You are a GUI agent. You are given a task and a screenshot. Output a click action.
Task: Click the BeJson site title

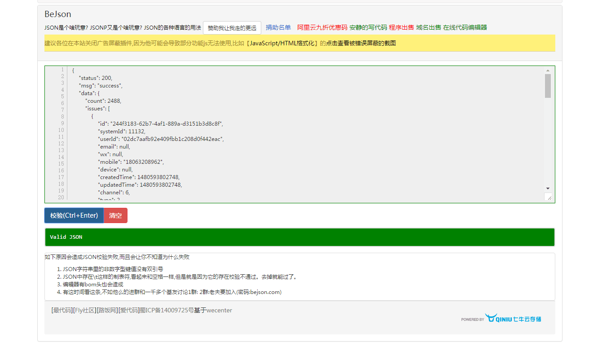(57, 14)
